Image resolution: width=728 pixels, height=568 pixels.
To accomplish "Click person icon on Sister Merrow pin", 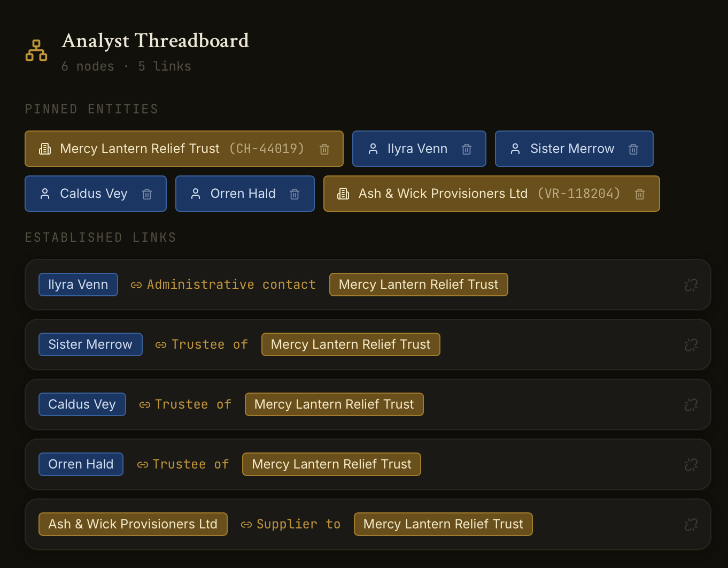I will point(515,149).
